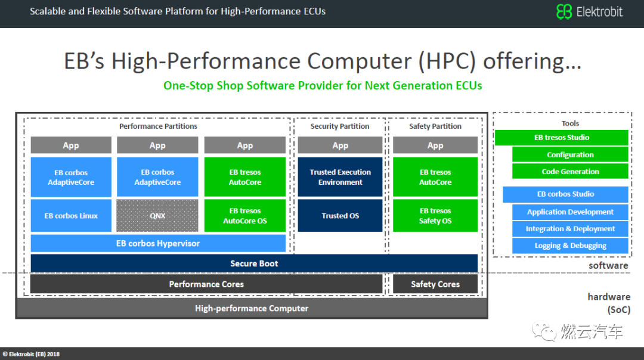Click the Code Generation box
The height and width of the screenshot is (360, 644).
click(570, 172)
